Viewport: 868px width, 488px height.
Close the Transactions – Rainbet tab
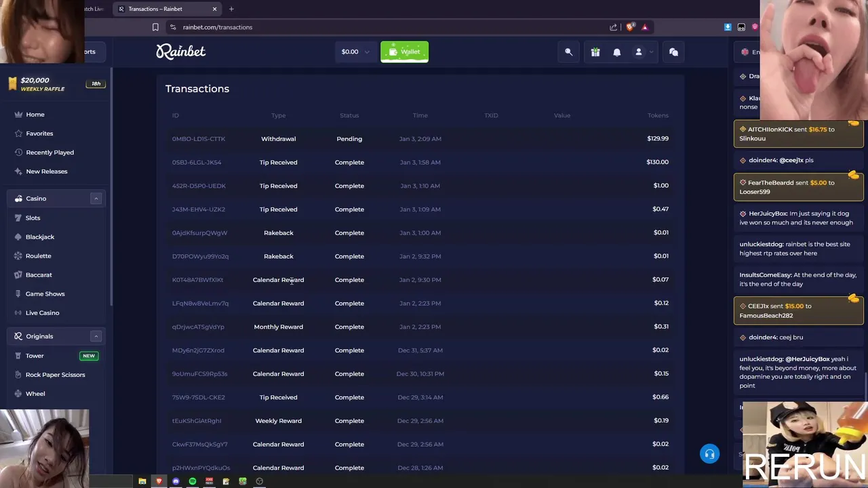pyautogui.click(x=215, y=9)
